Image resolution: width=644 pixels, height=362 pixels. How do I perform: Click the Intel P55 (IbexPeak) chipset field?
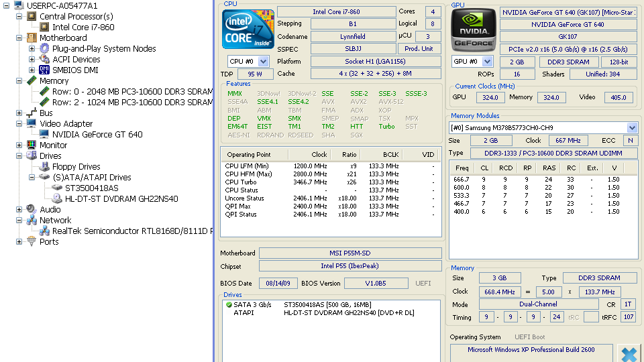click(x=350, y=266)
